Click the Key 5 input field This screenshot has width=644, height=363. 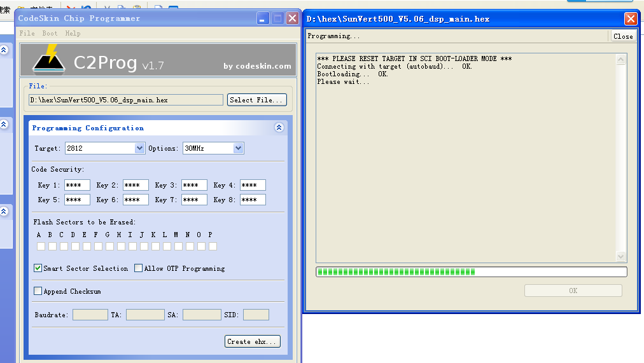click(x=77, y=200)
